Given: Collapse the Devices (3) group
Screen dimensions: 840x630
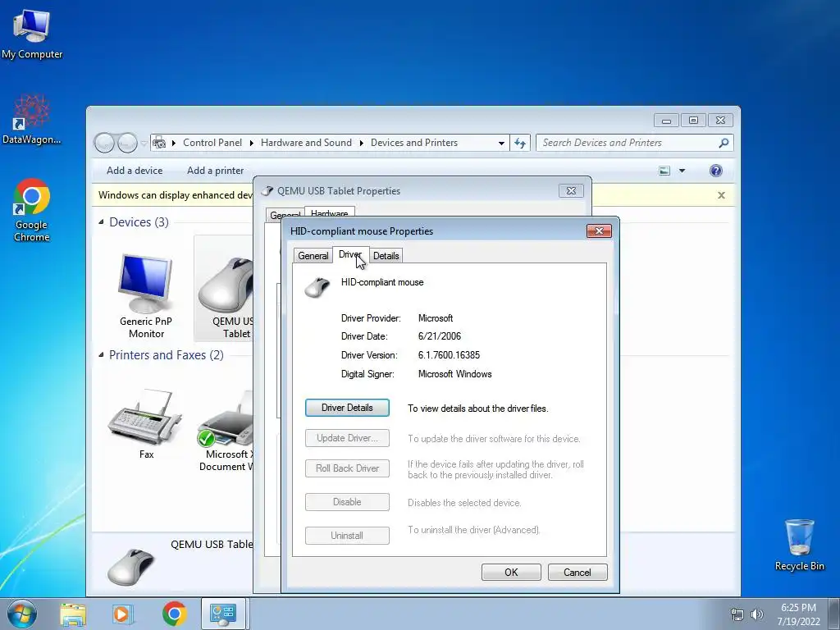Looking at the screenshot, I should point(101,221).
